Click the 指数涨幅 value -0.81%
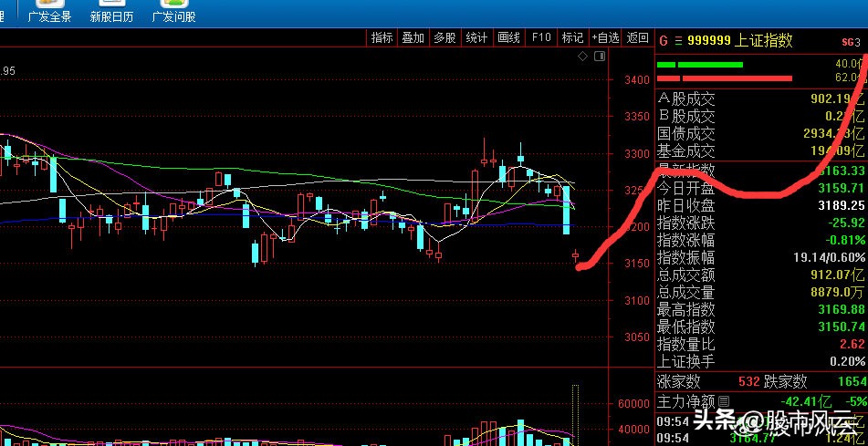The height and width of the screenshot is (446, 868). point(845,240)
